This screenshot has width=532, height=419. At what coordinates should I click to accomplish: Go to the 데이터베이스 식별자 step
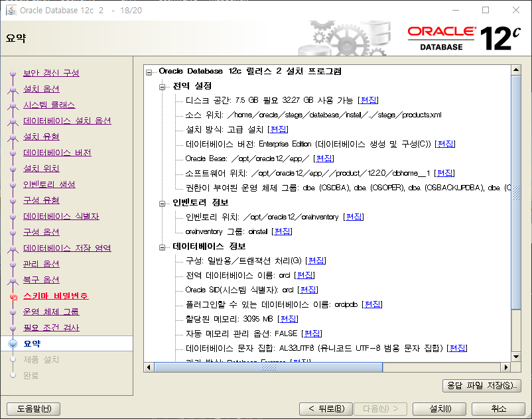click(x=61, y=216)
